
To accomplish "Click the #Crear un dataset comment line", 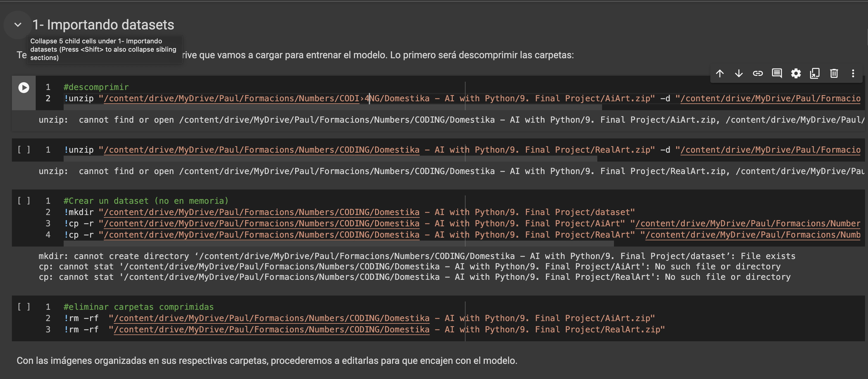I will pyautogui.click(x=146, y=201).
